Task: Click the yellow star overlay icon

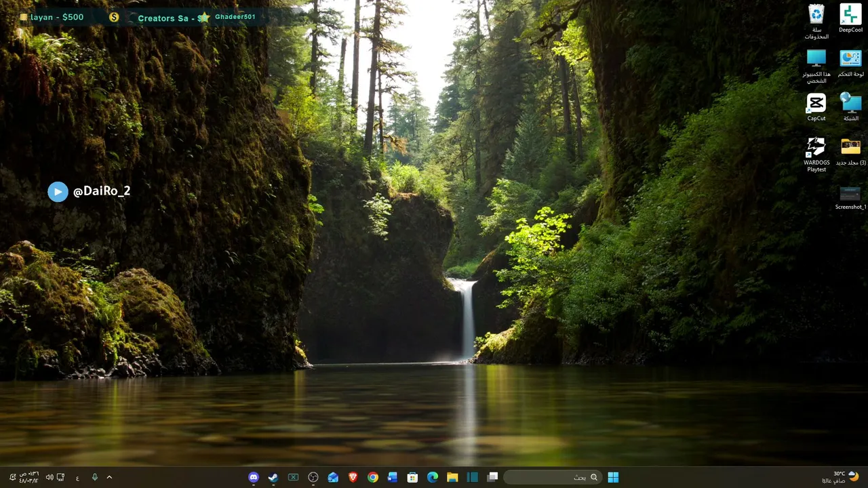Action: 203,18
